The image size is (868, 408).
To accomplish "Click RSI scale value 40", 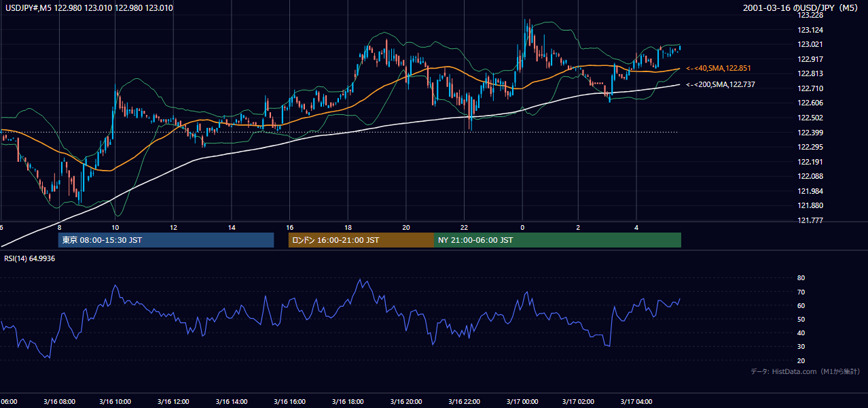I will pos(801,333).
